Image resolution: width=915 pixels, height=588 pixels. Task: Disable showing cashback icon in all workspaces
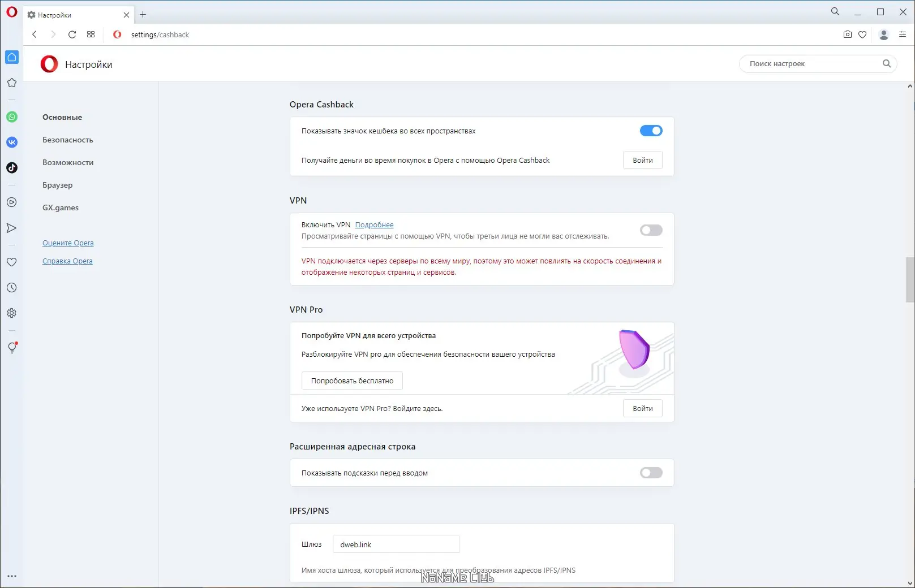(x=651, y=131)
